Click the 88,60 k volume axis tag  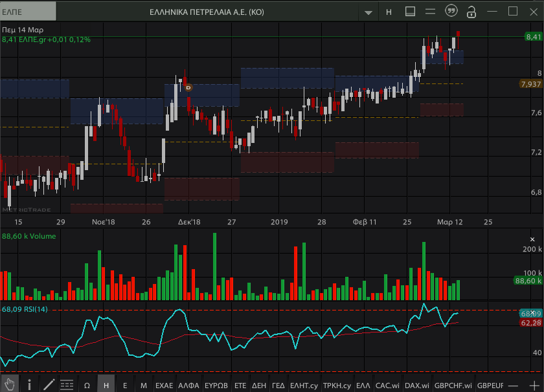(x=528, y=280)
